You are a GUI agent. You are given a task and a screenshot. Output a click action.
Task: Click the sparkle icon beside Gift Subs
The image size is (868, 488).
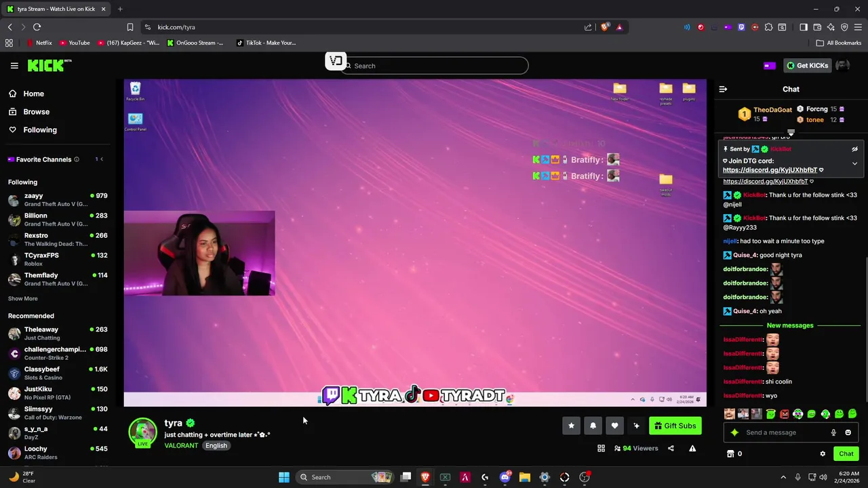click(x=636, y=426)
